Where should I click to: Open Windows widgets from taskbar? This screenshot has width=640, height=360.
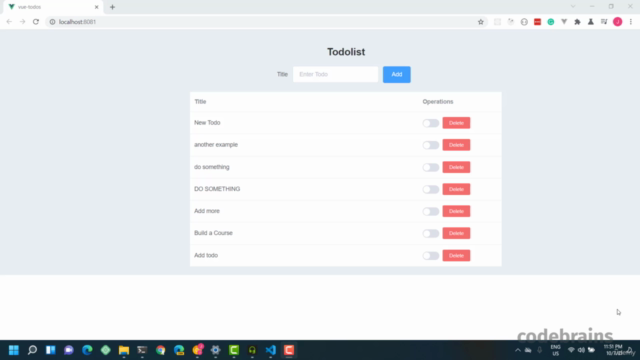point(51,350)
